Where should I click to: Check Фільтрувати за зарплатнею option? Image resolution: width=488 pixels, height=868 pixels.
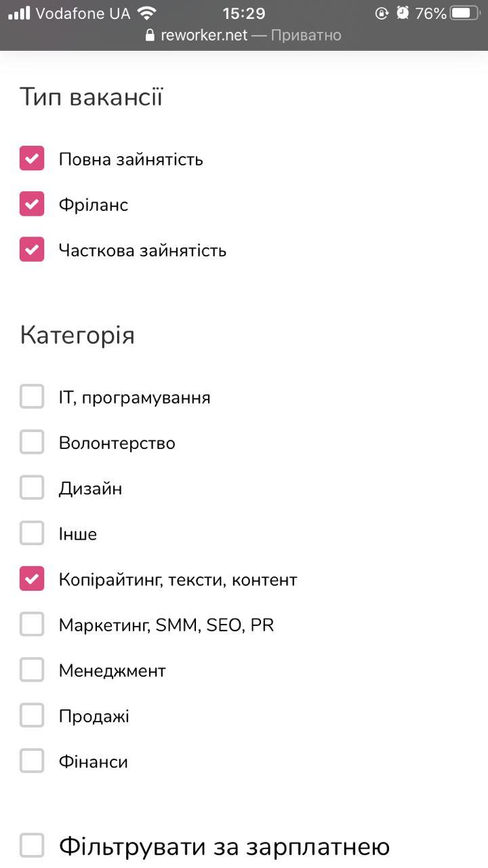coord(31,845)
